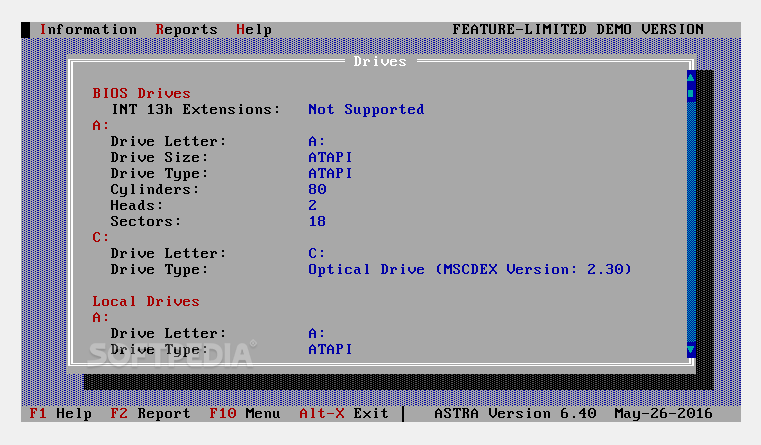
Task: Click the 'C:' red heading under BIOS Drives
Action: point(101,237)
